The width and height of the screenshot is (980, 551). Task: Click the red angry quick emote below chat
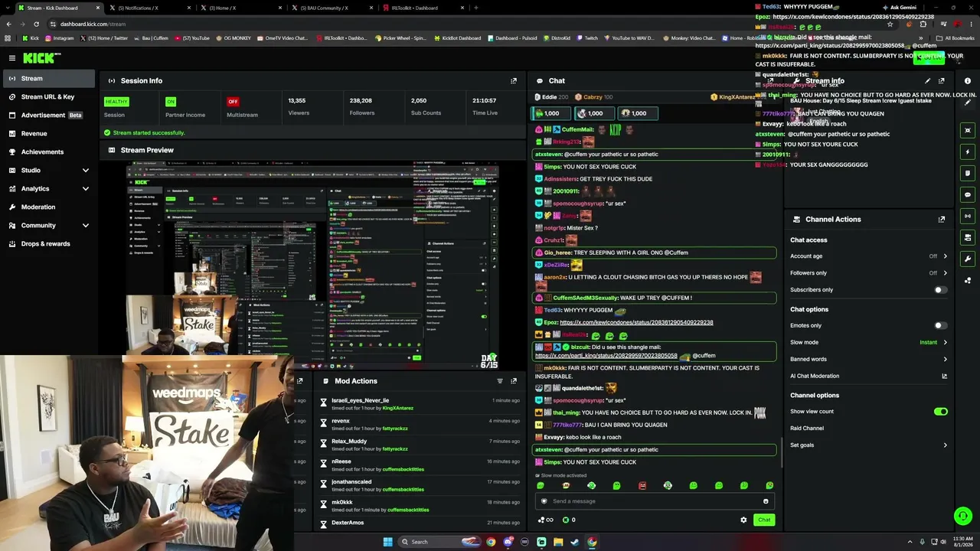(642, 485)
